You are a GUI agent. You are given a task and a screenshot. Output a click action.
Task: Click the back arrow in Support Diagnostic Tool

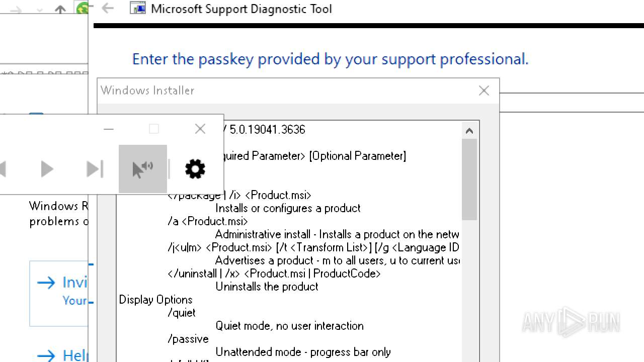[108, 8]
